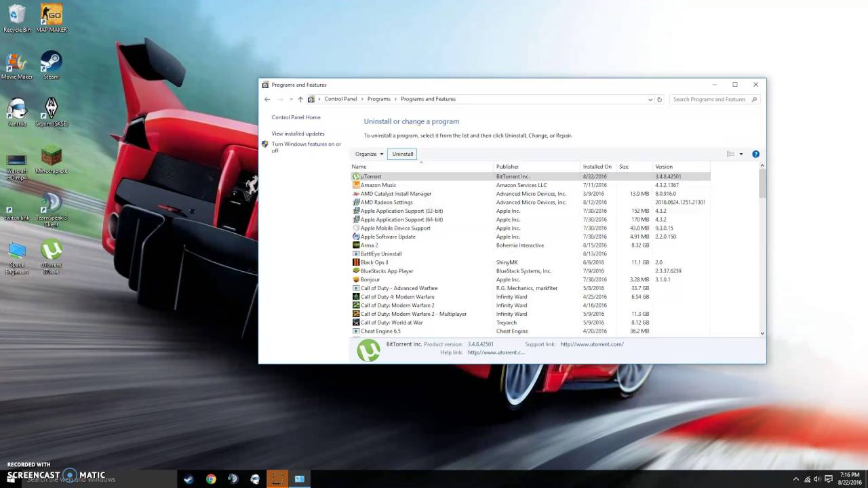Screen dimensions: 868x488
Task: Select the Steam desktop shortcut
Action: point(52,66)
